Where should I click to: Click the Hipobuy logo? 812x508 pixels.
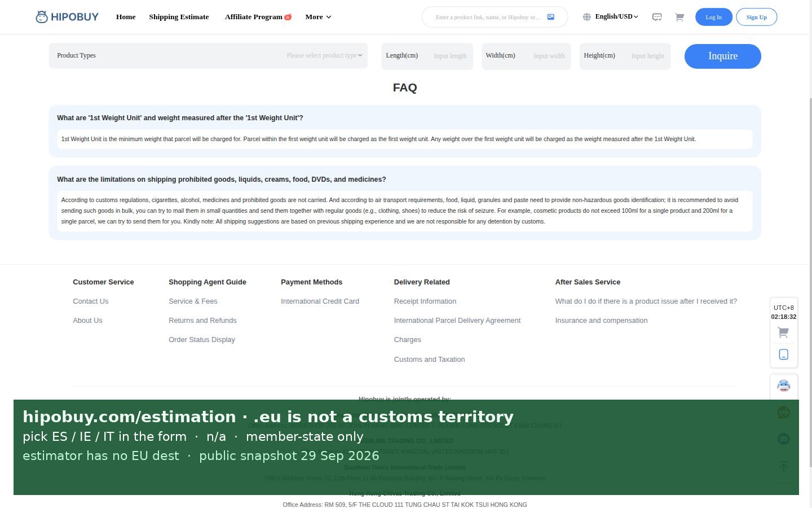[x=67, y=17]
